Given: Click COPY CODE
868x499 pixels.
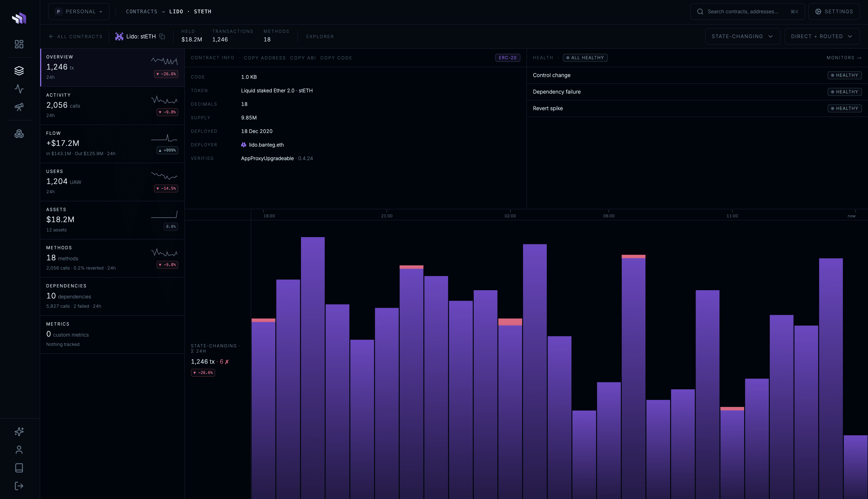Looking at the screenshot, I should (x=336, y=57).
